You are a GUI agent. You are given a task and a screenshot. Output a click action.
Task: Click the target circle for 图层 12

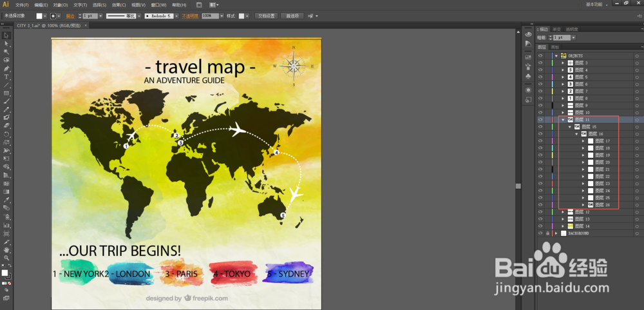pyautogui.click(x=637, y=212)
